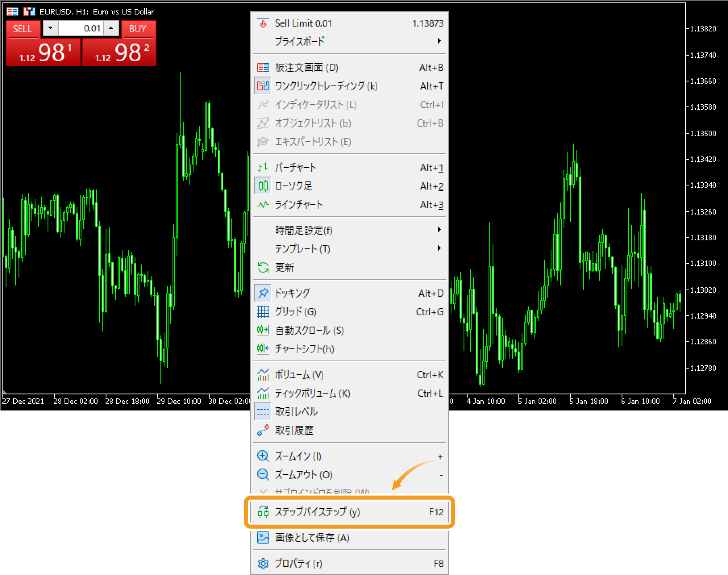Toggle チャートシフト(h) setting
Image resolution: width=728 pixels, height=575 pixels.
tap(349, 349)
